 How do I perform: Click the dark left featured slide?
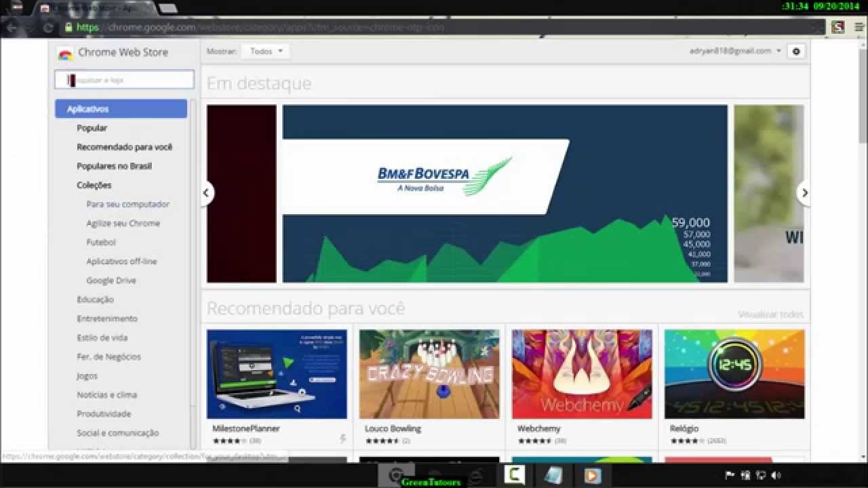click(241, 193)
